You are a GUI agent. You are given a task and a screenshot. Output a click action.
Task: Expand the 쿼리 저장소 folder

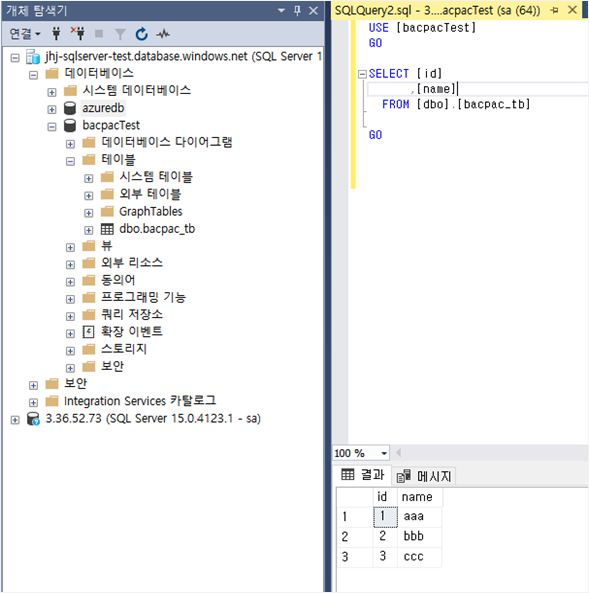click(x=70, y=316)
